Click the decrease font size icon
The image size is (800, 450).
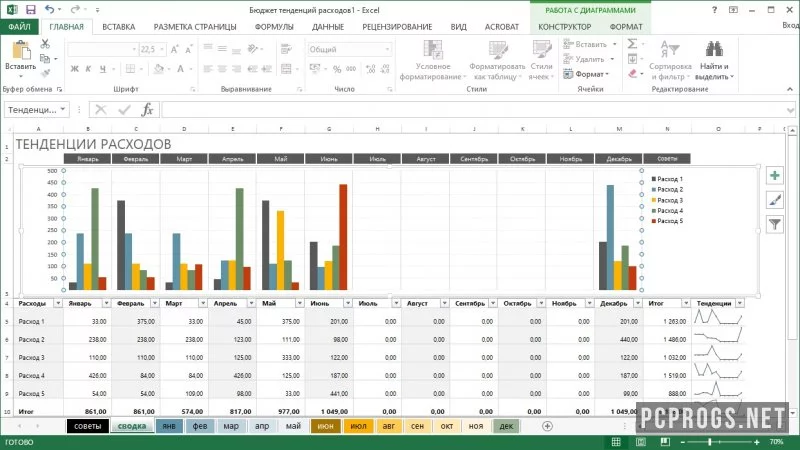click(x=188, y=49)
